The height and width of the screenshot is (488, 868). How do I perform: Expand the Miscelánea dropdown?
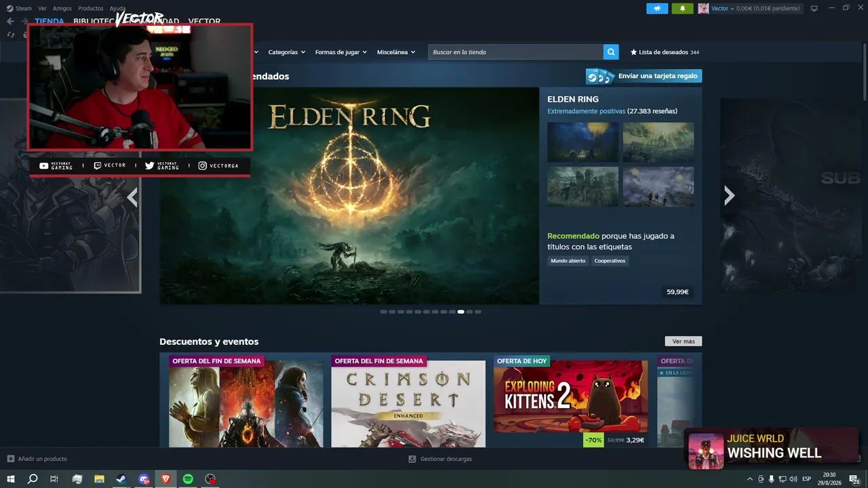click(396, 52)
